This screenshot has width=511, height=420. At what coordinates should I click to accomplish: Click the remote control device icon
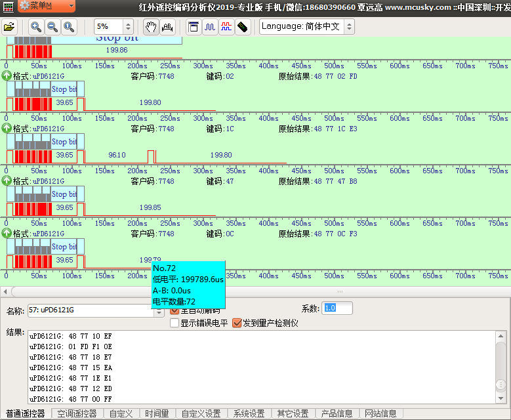click(x=243, y=27)
